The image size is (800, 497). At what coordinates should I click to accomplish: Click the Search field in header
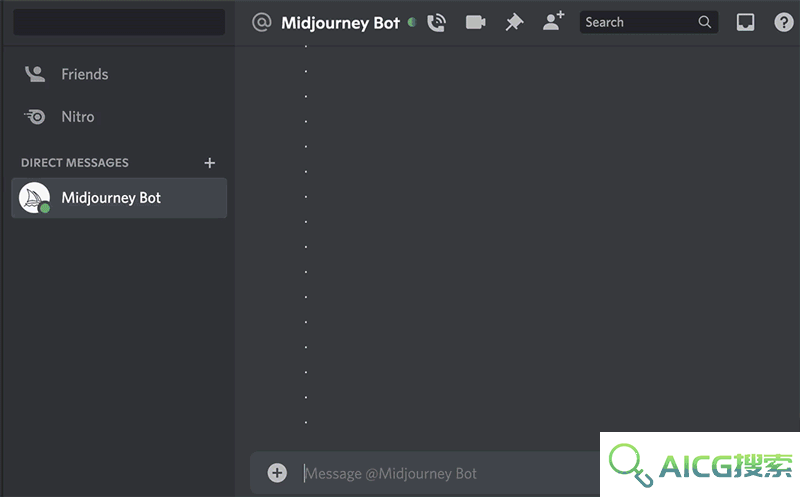pyautogui.click(x=648, y=22)
